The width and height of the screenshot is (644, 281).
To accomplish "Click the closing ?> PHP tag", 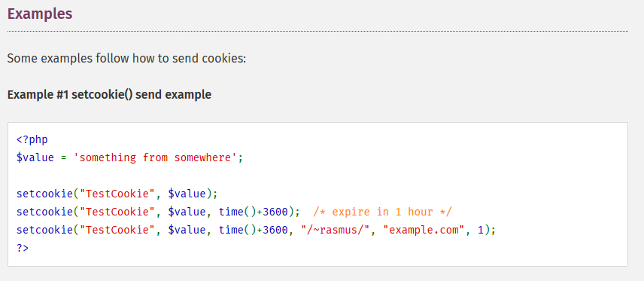I will point(23,248).
